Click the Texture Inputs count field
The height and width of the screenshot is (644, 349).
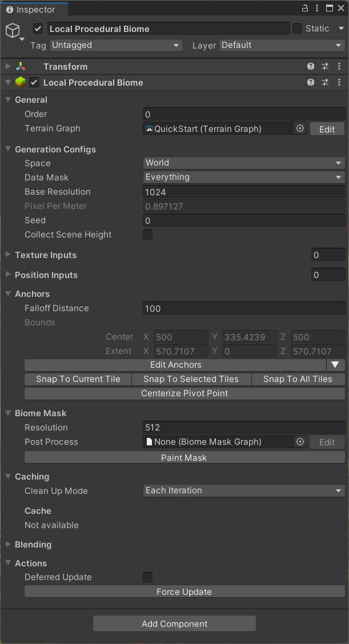[328, 255]
